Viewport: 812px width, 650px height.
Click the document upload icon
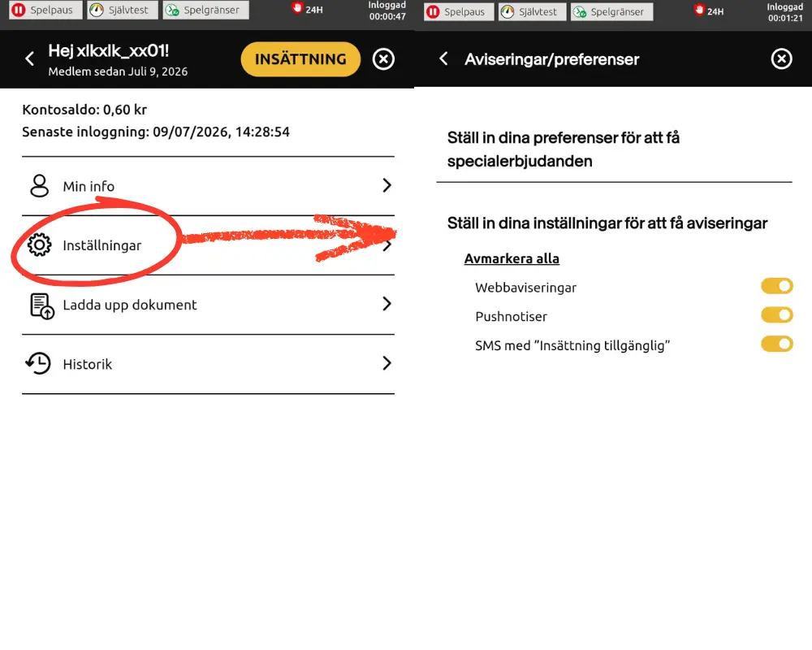[x=42, y=305]
